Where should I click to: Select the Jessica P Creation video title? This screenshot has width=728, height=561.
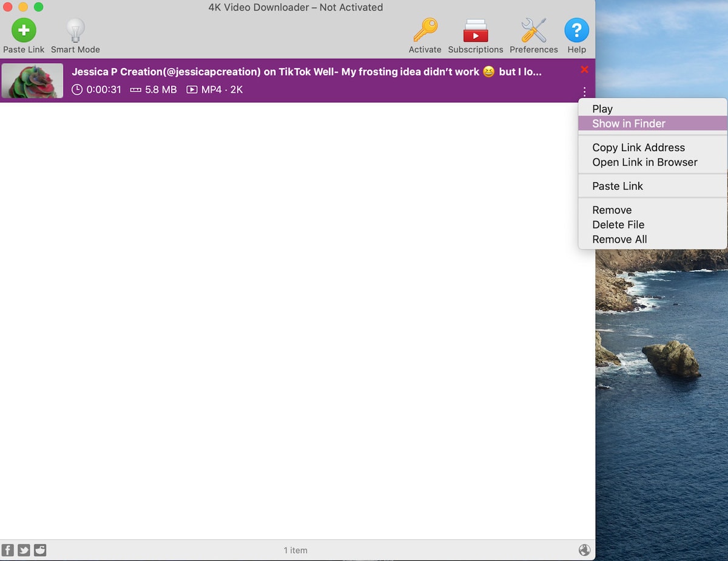pos(306,72)
